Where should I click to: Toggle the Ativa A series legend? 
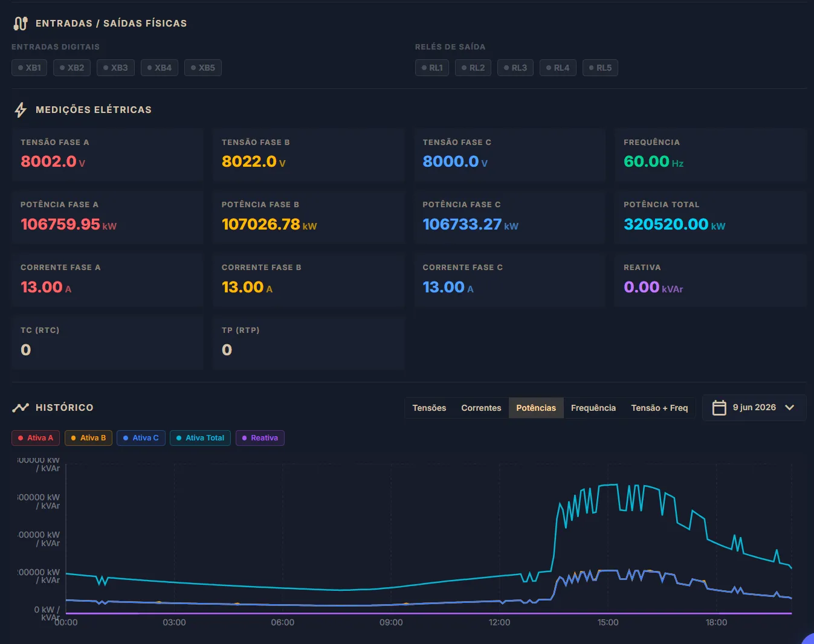click(x=36, y=438)
